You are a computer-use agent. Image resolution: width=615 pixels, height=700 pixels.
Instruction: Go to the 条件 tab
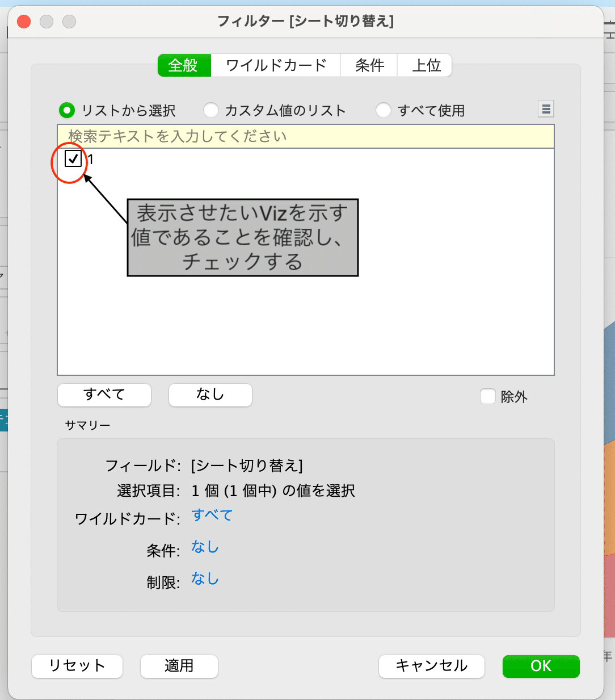coord(369,65)
